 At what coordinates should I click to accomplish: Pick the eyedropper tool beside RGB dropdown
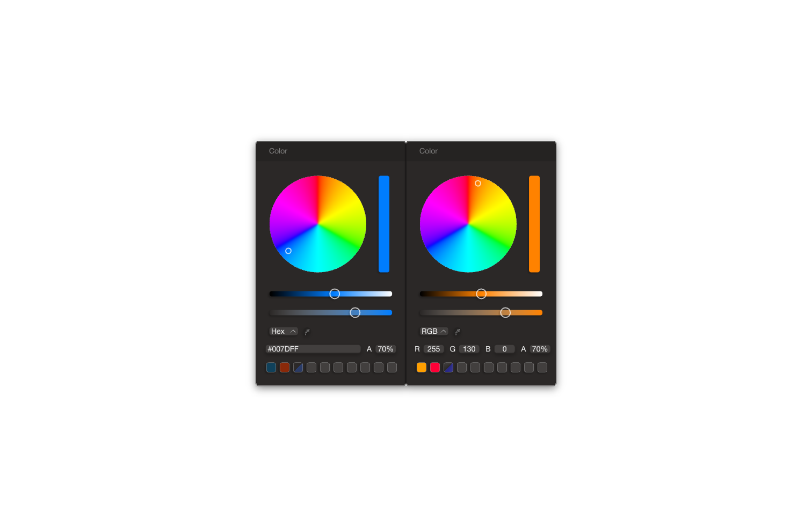(458, 332)
